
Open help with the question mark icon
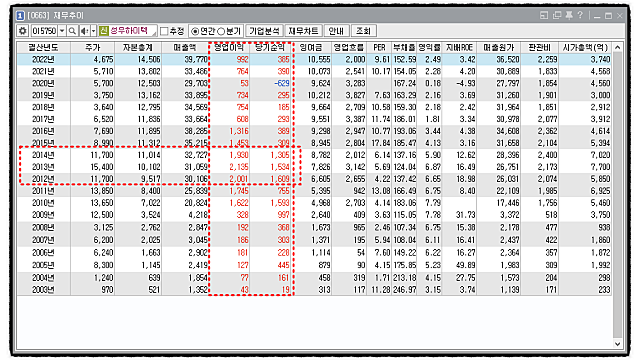click(580, 16)
